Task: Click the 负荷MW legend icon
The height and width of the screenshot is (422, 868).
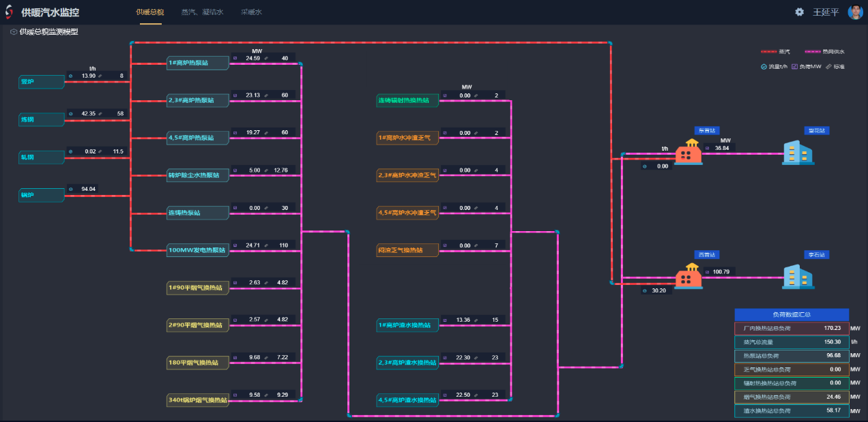Action: 794,67
